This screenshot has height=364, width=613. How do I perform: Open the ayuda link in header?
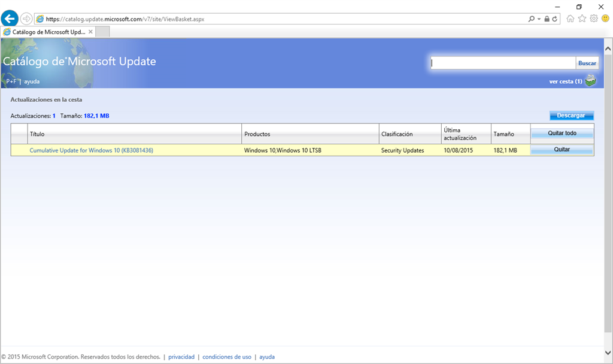(x=32, y=81)
